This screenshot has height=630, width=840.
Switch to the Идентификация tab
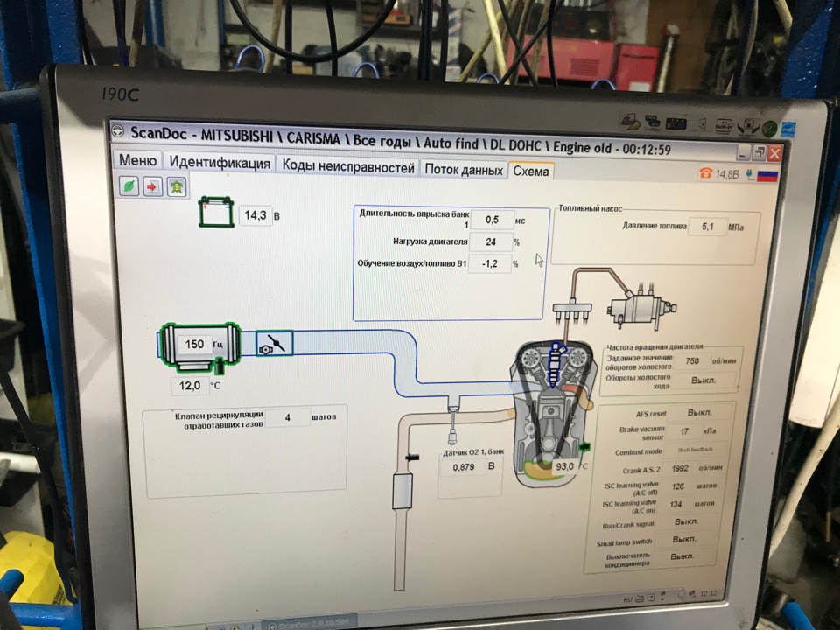coord(220,163)
